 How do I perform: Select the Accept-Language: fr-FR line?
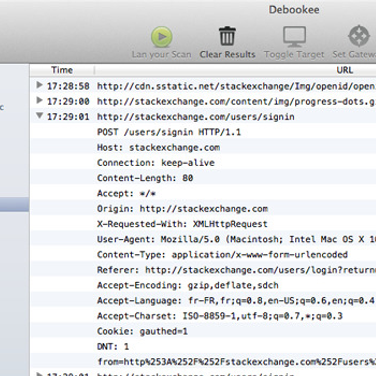tap(236, 301)
